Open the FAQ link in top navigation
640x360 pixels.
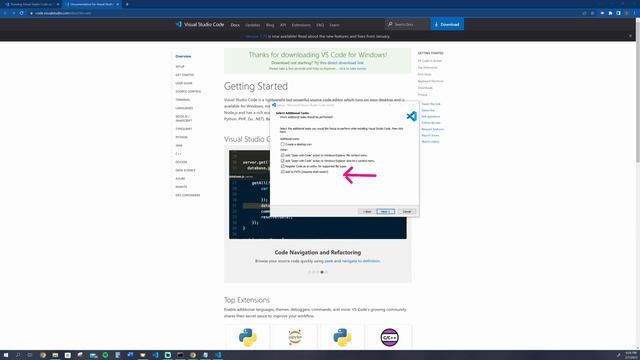click(x=320, y=25)
